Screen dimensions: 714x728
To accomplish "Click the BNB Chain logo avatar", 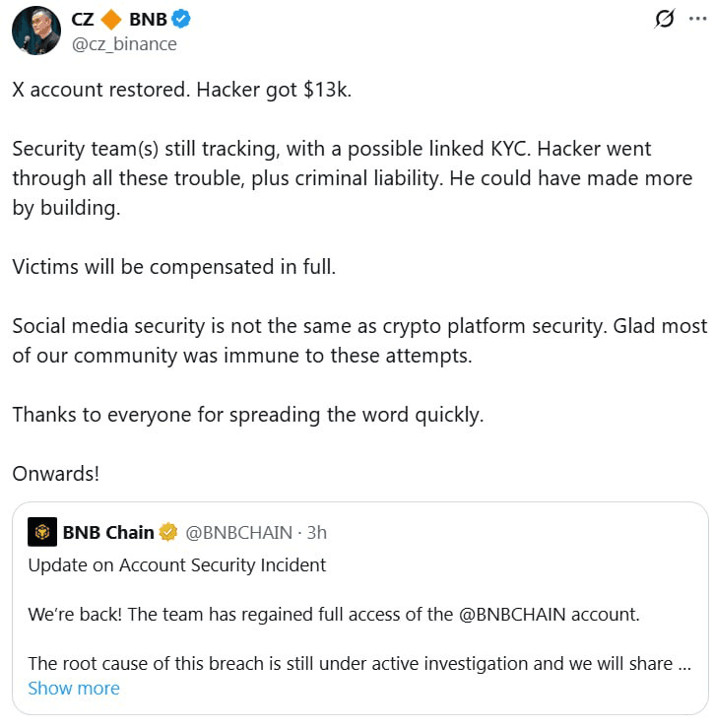I will [42, 532].
